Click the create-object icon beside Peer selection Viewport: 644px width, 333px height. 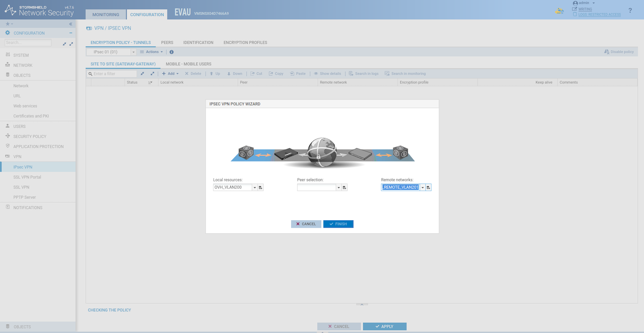tap(345, 188)
